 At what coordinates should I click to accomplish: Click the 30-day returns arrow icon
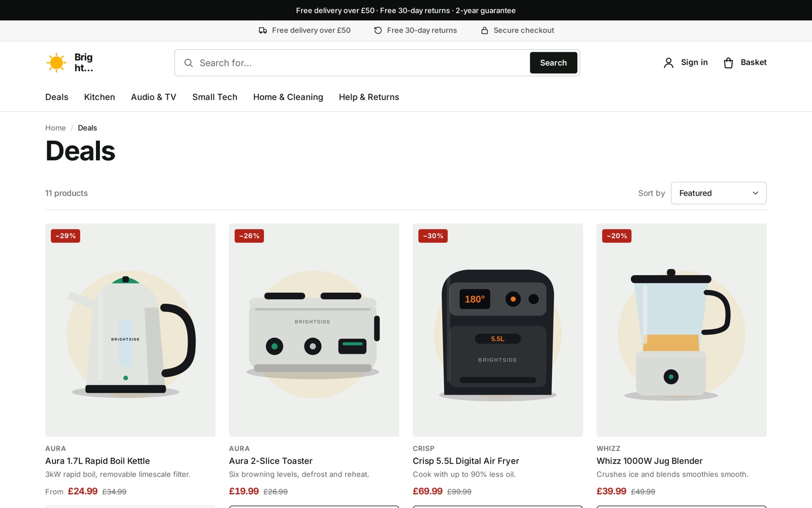pyautogui.click(x=378, y=30)
